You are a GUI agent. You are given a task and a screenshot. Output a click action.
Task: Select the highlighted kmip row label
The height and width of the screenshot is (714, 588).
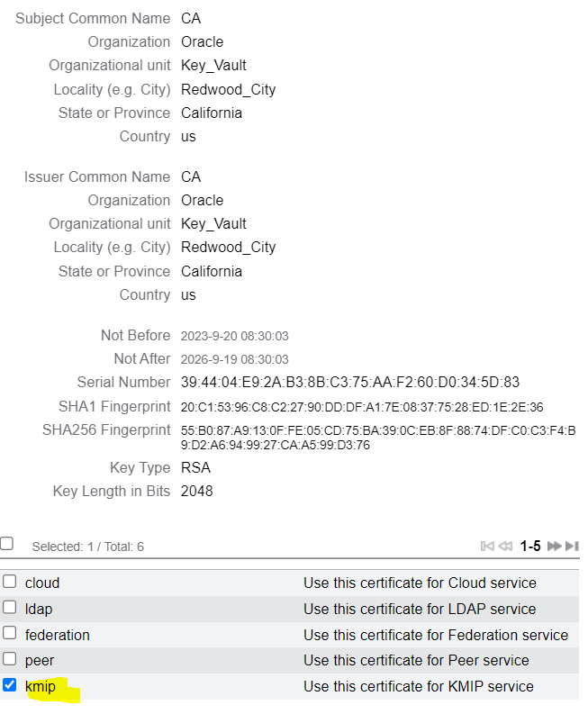click(41, 686)
